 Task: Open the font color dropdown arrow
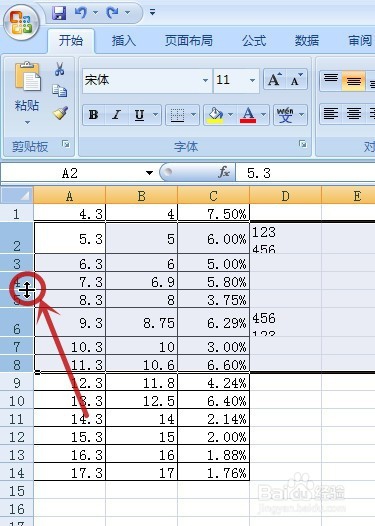(x=264, y=115)
